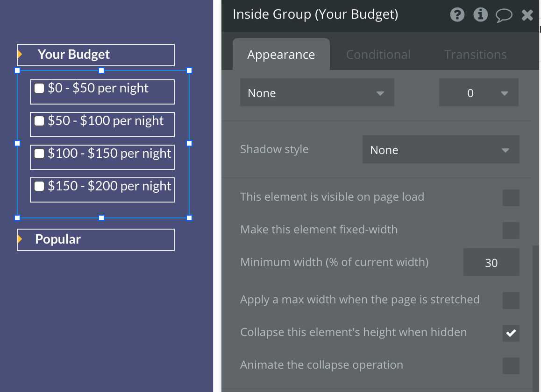Check the $50 - $100 per night box
Viewport: 541px width, 392px height.
tap(40, 121)
